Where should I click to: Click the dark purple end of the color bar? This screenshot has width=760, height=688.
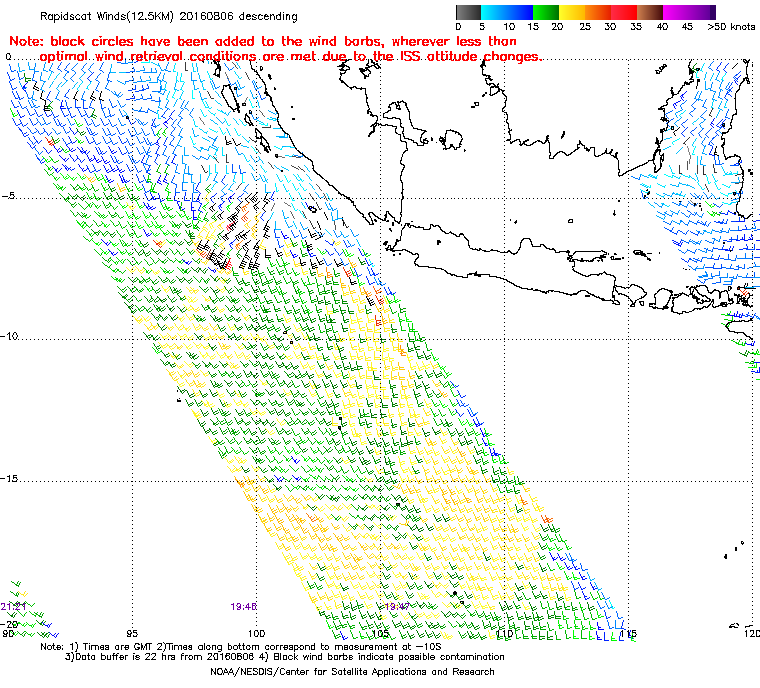[712, 12]
